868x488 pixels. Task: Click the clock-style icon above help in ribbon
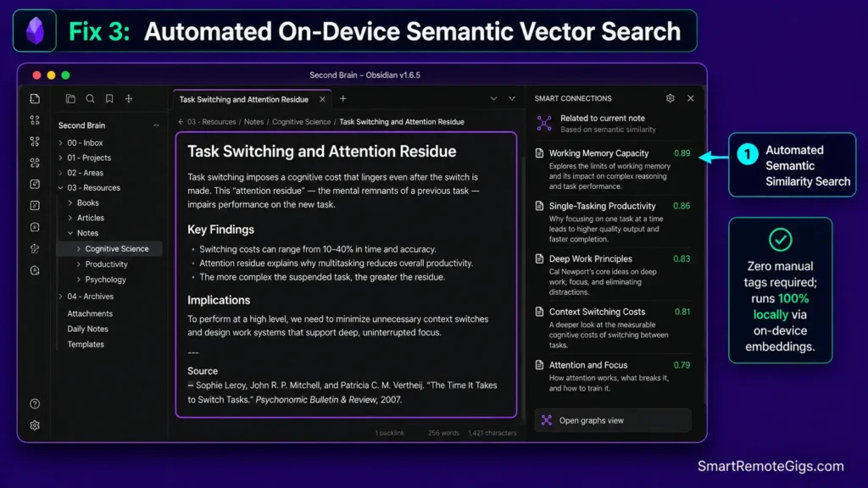pos(35,270)
